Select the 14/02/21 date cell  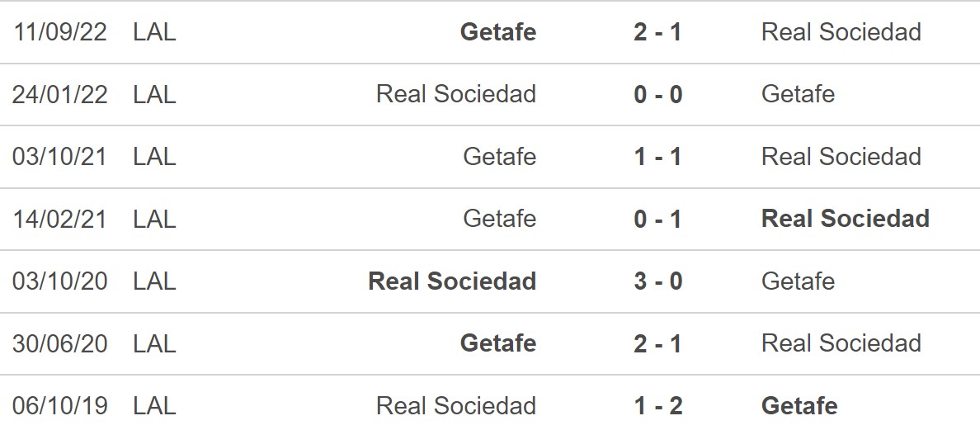click(x=60, y=219)
